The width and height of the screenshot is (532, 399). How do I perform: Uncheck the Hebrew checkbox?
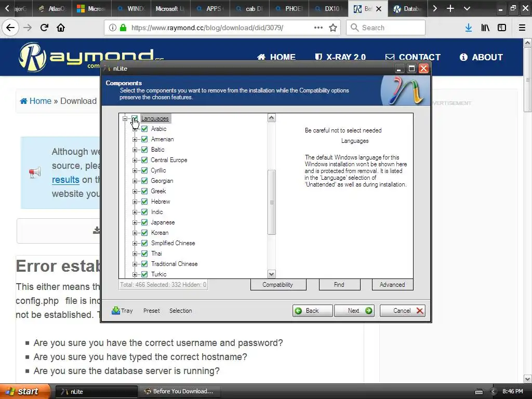[x=144, y=202]
